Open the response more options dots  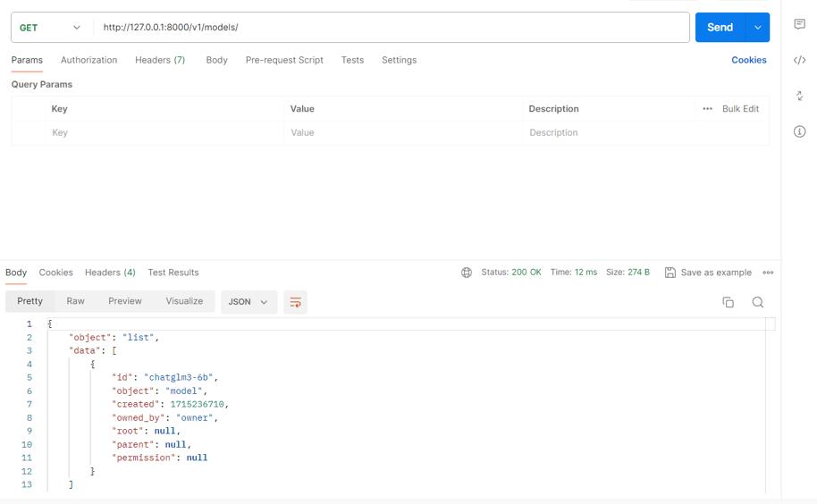pos(768,273)
